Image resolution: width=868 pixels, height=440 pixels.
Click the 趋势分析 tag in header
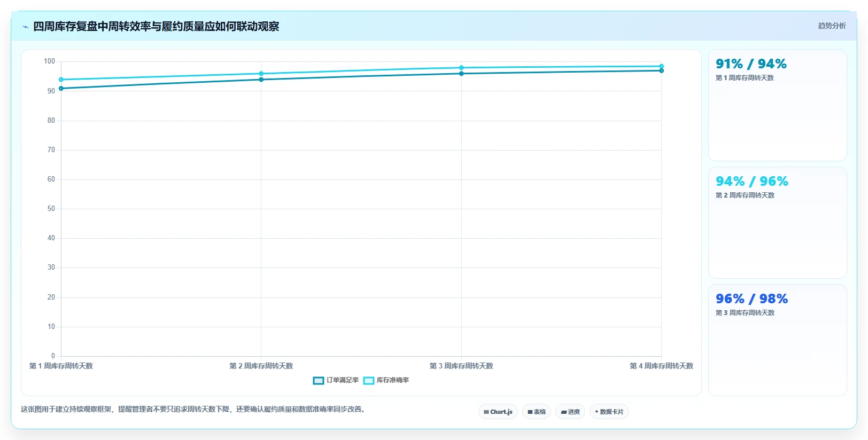(832, 26)
